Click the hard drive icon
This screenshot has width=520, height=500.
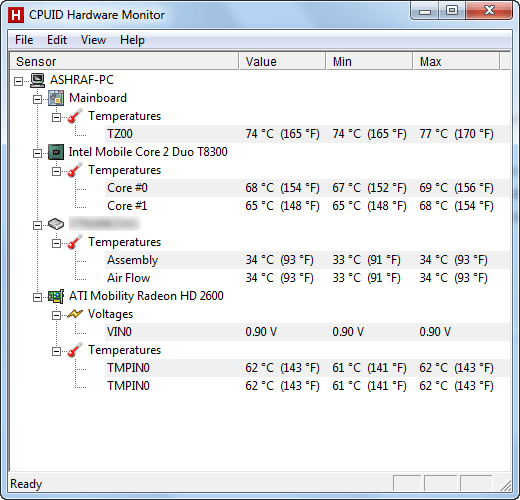(x=56, y=224)
